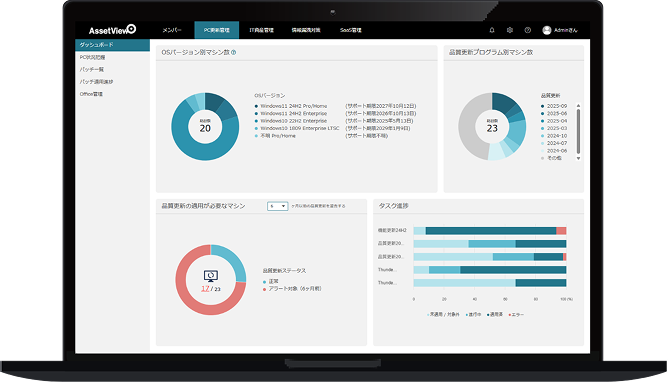
Task: Toggle 不明 Pro/Home legend entry
Action: tap(275, 136)
